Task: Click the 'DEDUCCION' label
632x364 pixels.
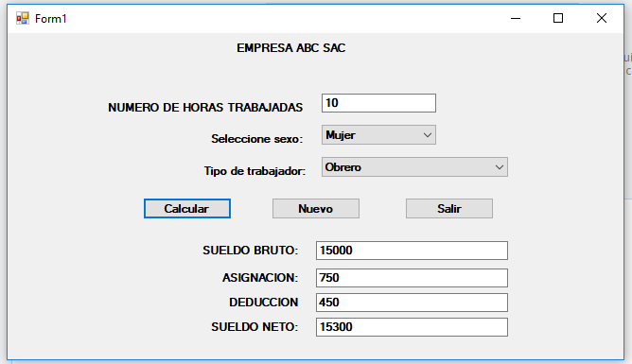Action: tap(264, 303)
